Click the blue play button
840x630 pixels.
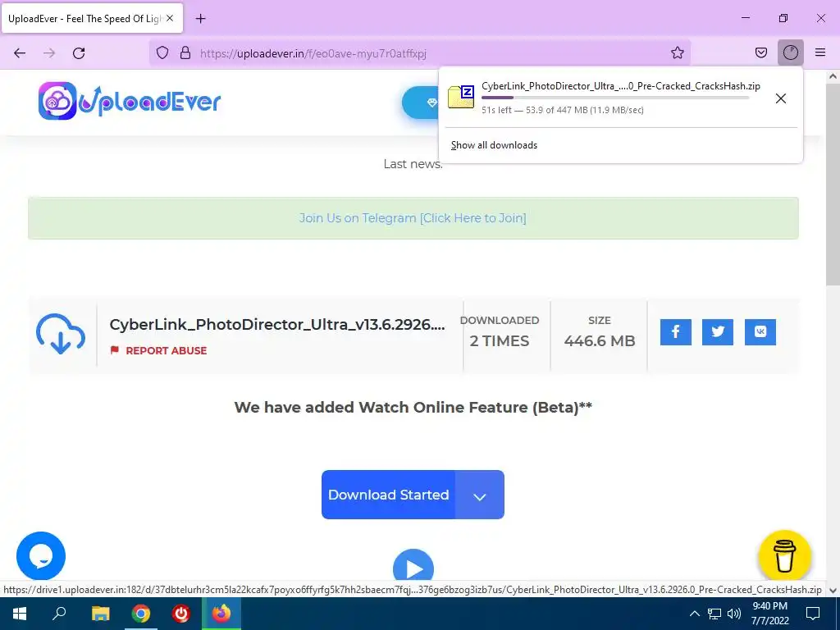tap(413, 567)
